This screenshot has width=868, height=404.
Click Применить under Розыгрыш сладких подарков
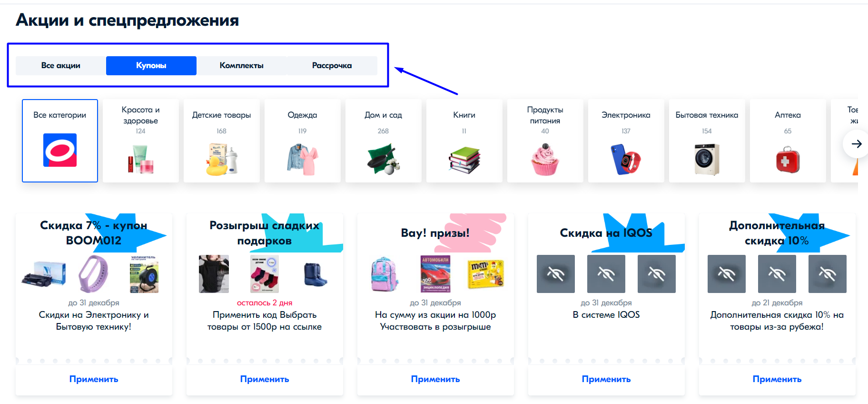(265, 379)
